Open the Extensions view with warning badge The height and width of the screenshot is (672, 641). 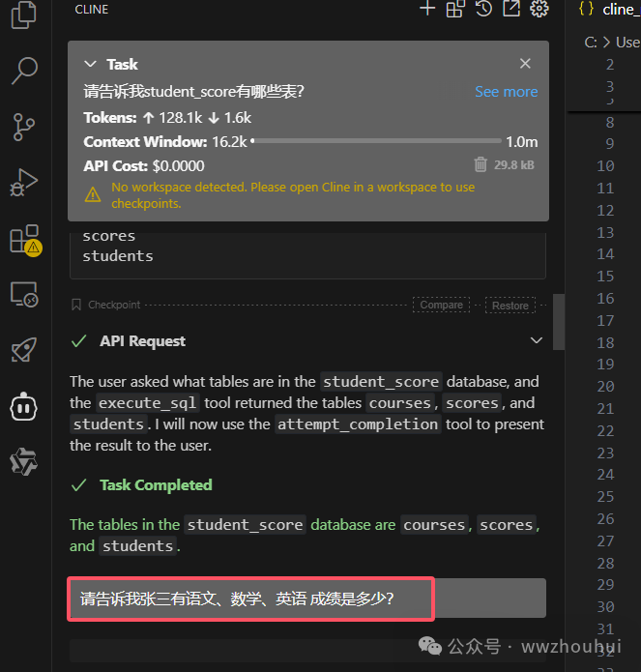(24, 238)
